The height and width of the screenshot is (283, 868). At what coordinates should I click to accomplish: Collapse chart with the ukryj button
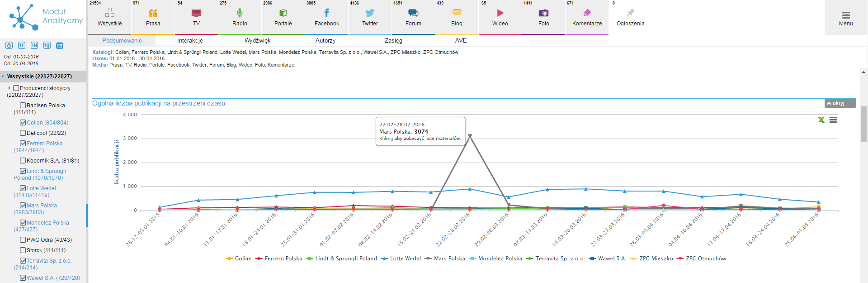click(840, 103)
